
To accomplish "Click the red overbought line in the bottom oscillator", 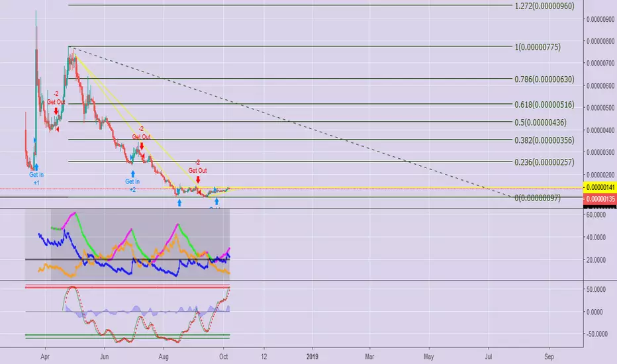I will point(127,287).
